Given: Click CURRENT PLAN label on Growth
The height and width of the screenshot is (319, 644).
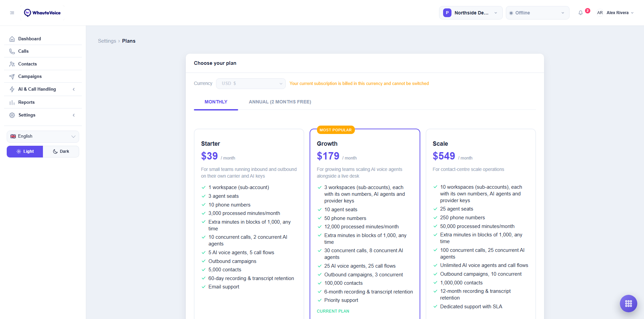Looking at the screenshot, I should tap(333, 311).
